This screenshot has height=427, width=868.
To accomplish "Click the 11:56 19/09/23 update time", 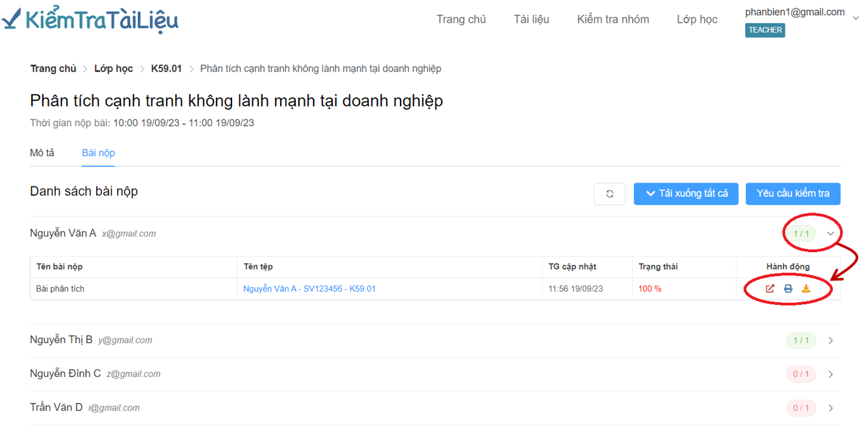I will tap(575, 289).
